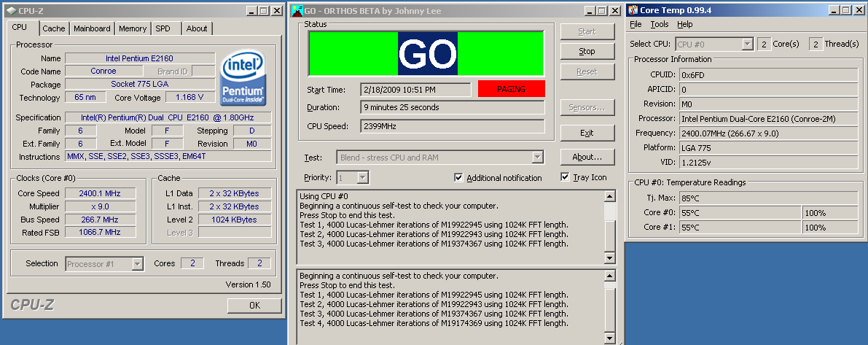Close the CPU-Z window
Image resolution: width=868 pixels, height=345 pixels.
click(276, 11)
